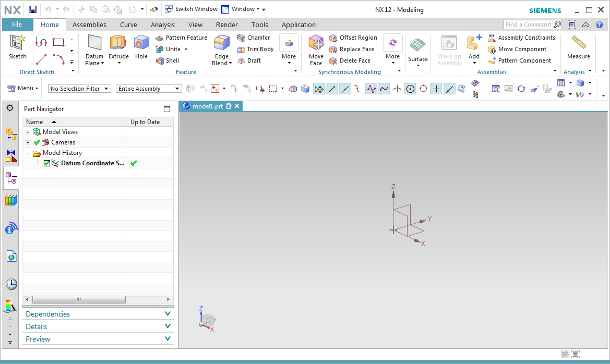The width and height of the screenshot is (610, 364).
Task: Open Move Face tool
Action: [316, 50]
